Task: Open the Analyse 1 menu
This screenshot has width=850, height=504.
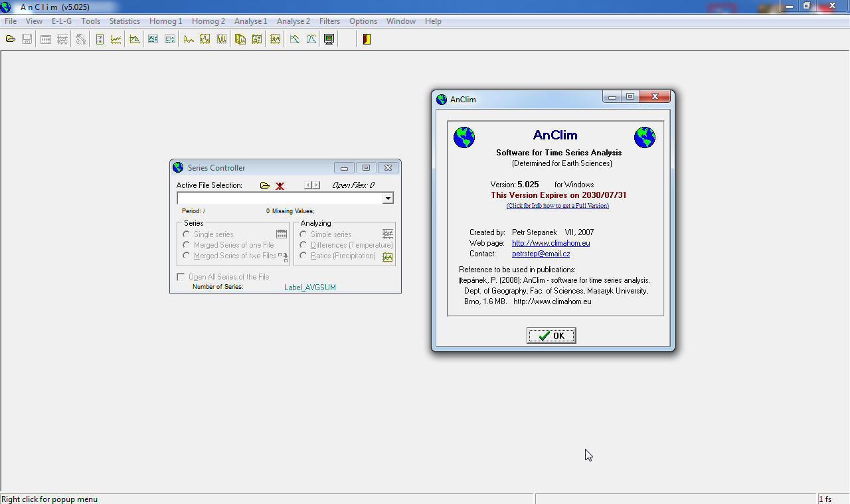Action: [251, 21]
